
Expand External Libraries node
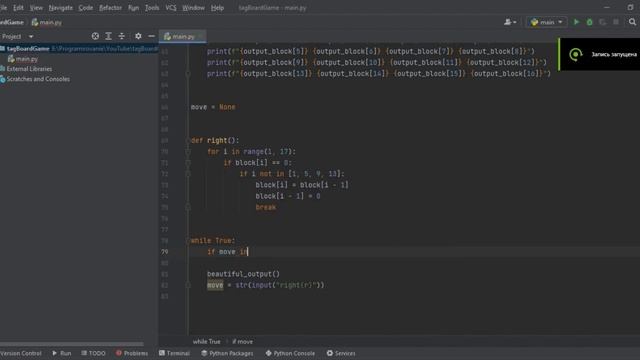pyautogui.click(x=29, y=69)
